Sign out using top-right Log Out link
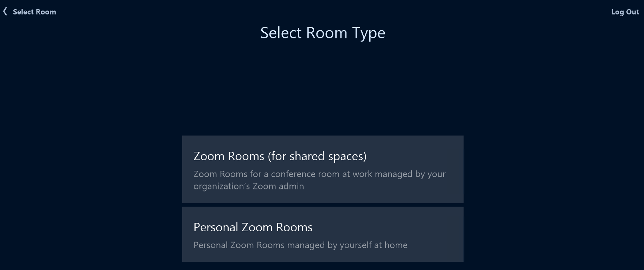Screen dimensions: 644x270 pyautogui.click(x=625, y=12)
